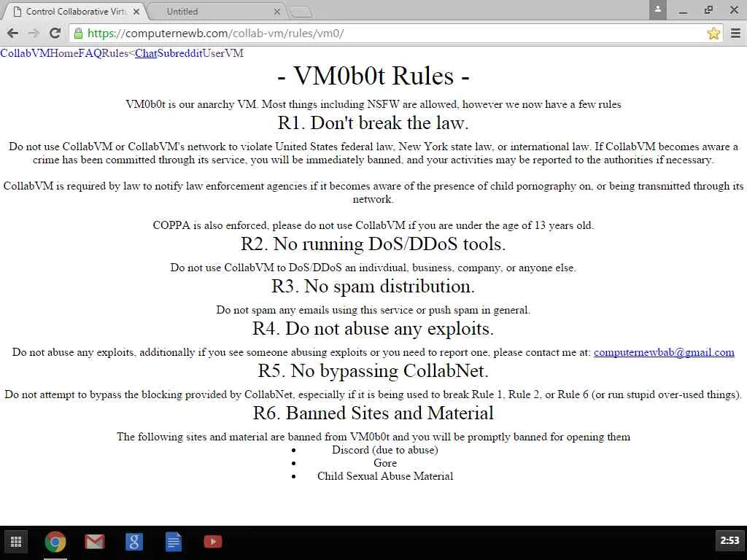Viewport: 747px width, 560px height.
Task: Open Google Search shelf icon
Action: (134, 542)
